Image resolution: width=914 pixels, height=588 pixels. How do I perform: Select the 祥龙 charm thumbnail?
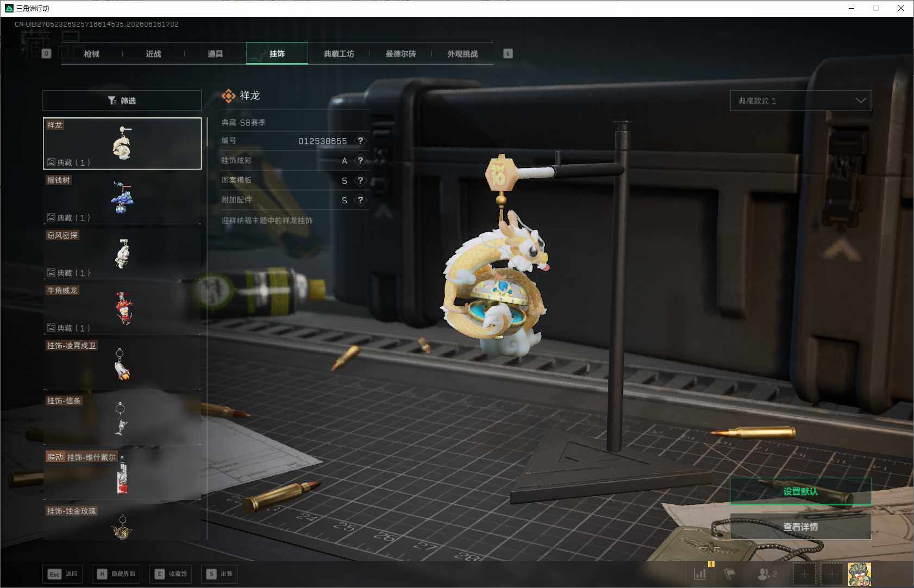coord(122,143)
